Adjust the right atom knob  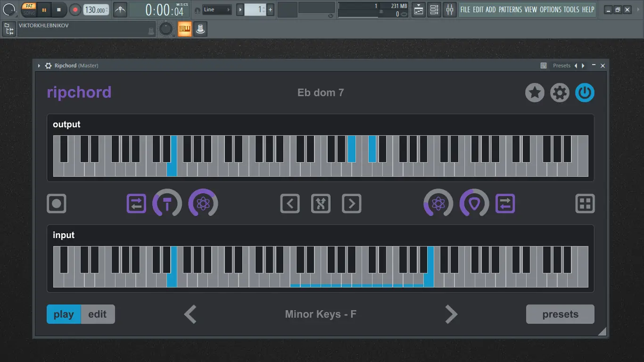click(x=438, y=204)
